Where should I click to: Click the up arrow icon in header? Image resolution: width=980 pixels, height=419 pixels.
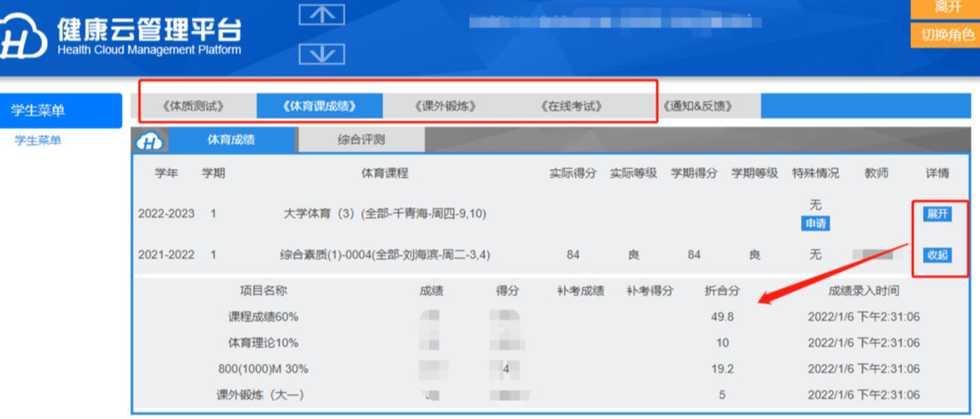pos(322,14)
